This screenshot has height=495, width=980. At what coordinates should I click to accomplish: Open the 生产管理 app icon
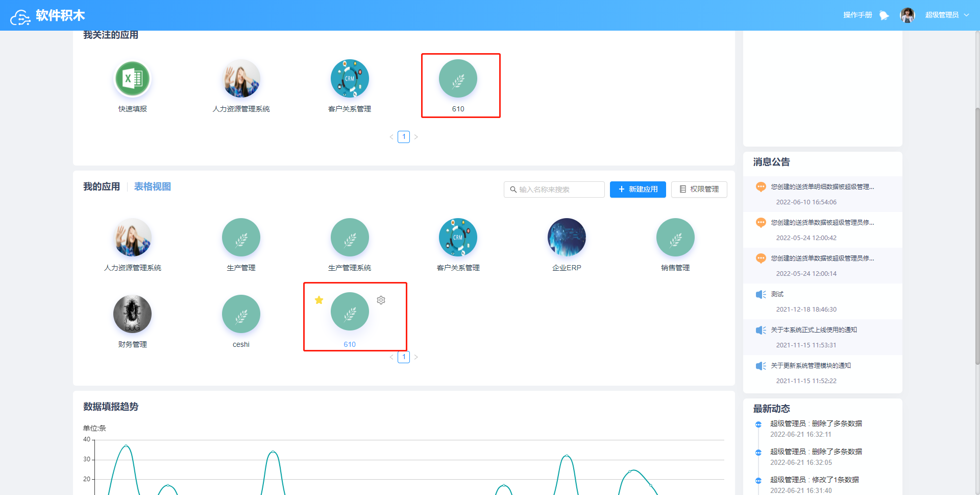(x=241, y=238)
